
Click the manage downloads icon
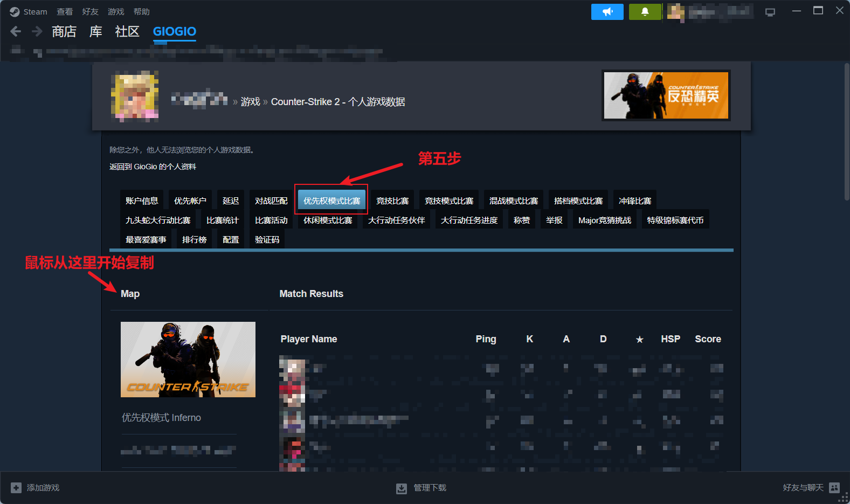coord(402,488)
